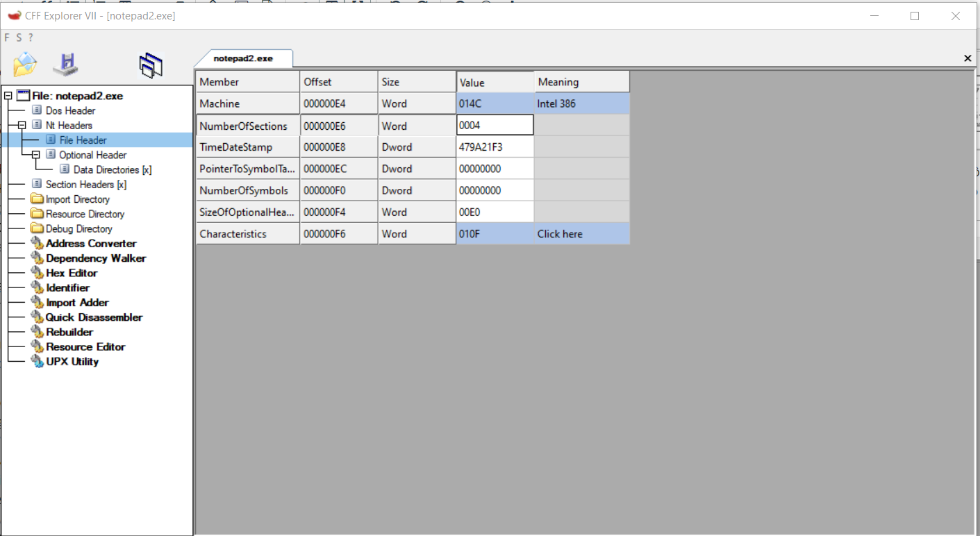Click the Intel 386 meaning cell

(582, 103)
